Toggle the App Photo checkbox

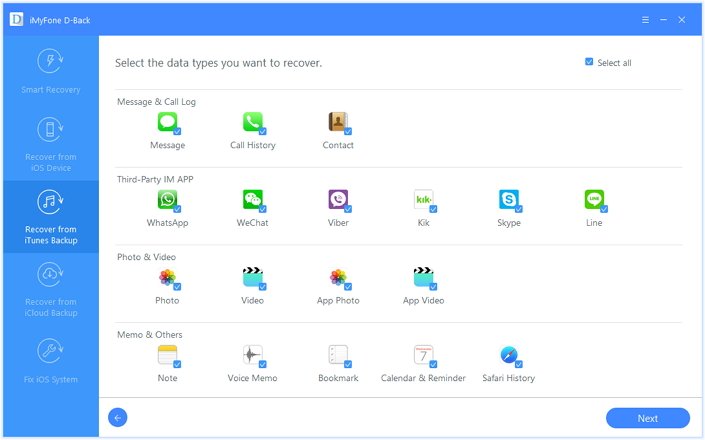348,287
